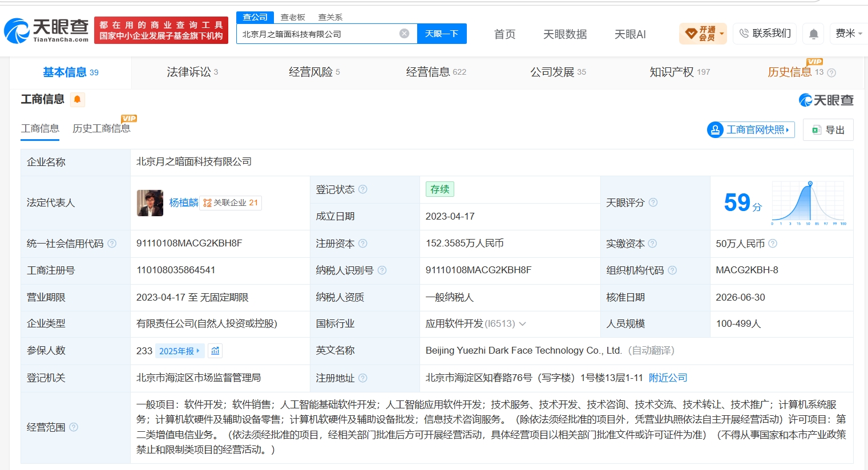This screenshot has height=470, width=868.
Task: Open help icon next to 历史信息
Action: pos(831,72)
